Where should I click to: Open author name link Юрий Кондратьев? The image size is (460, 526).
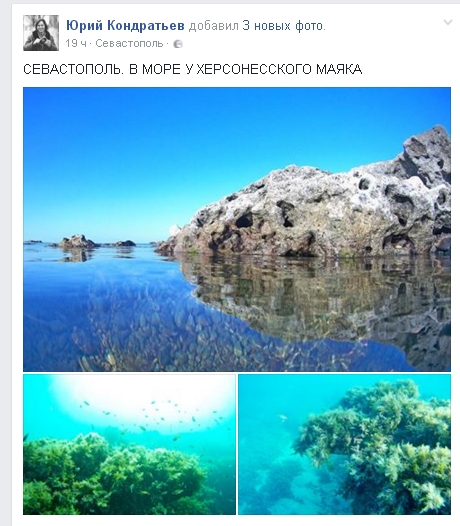125,26
